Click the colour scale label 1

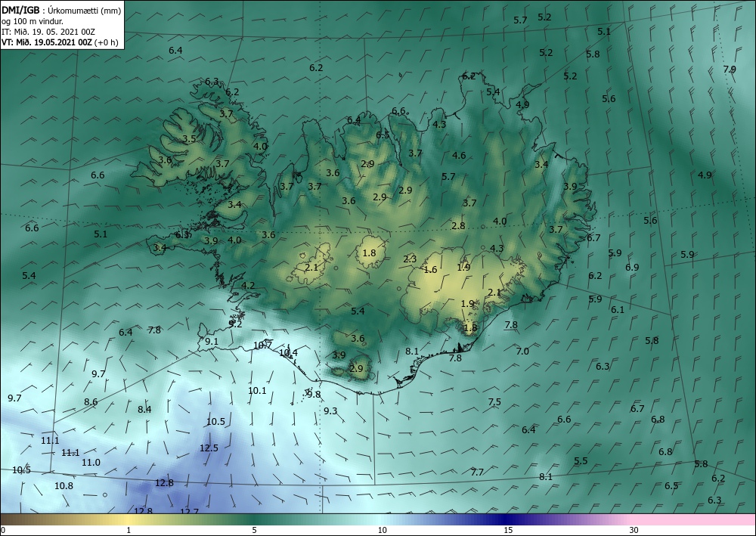[129, 530]
